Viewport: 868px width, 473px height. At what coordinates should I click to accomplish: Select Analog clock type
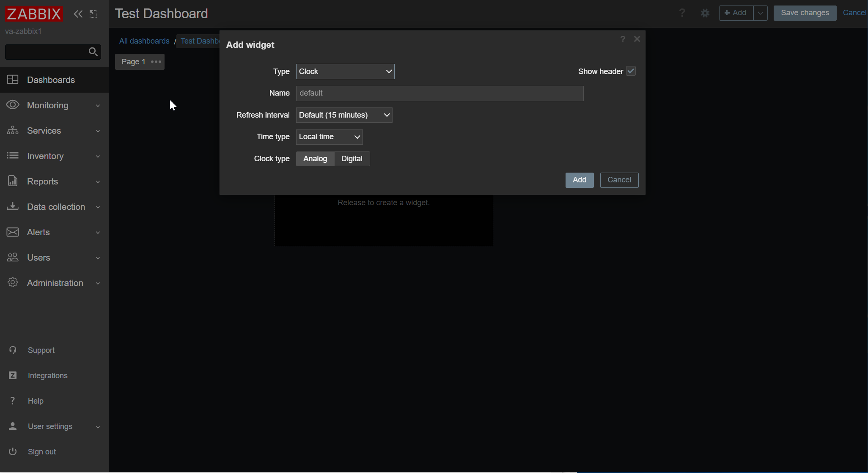(315, 159)
